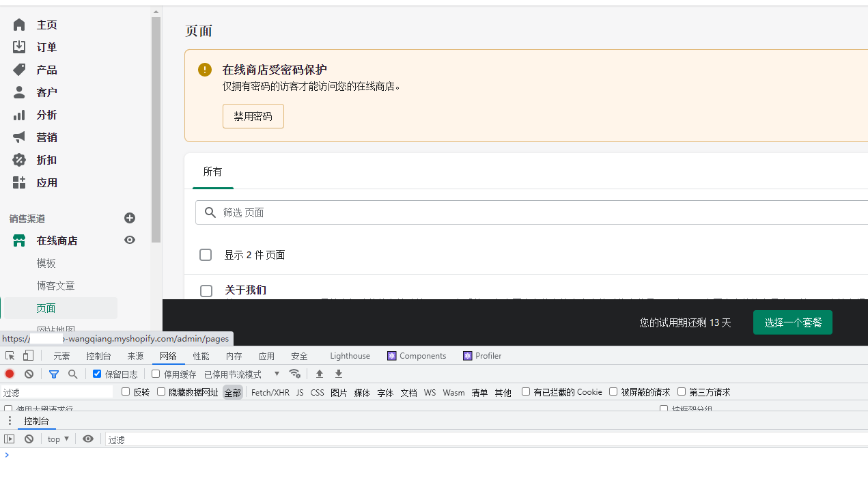View the online store via the eye icon
The image size is (868, 483).
[130, 240]
